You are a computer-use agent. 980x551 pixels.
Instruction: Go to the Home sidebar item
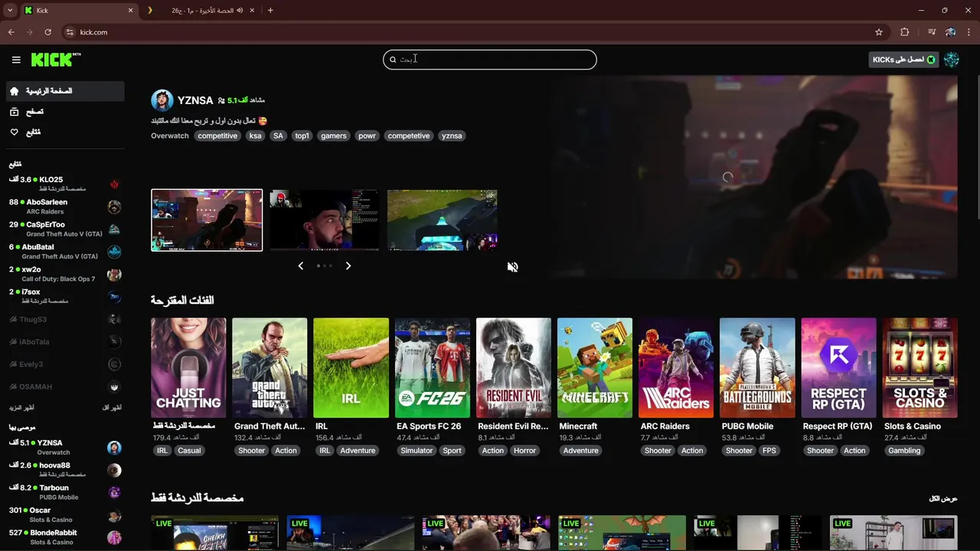pos(65,91)
